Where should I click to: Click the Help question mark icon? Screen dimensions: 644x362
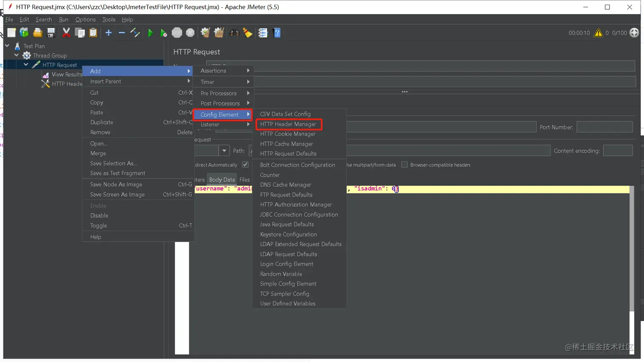tap(277, 33)
